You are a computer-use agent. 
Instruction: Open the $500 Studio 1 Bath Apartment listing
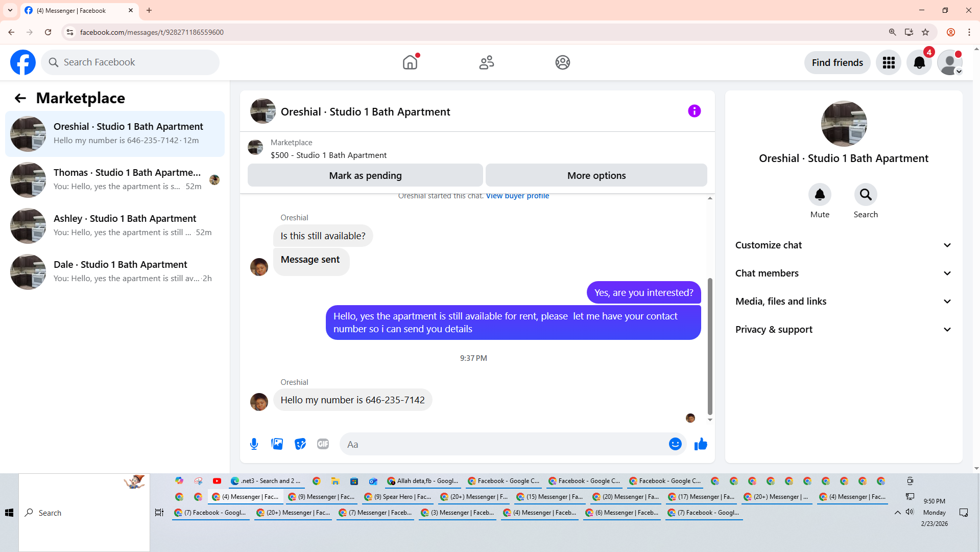(328, 155)
